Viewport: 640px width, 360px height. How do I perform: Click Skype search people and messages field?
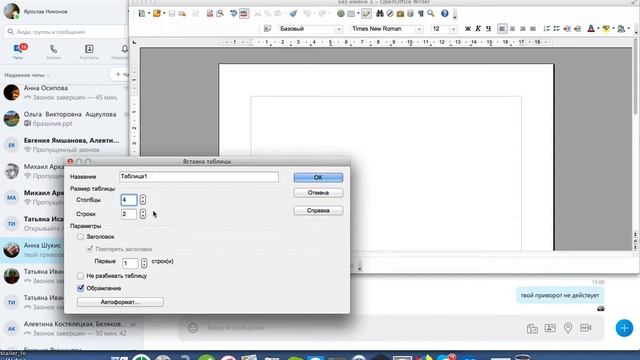coord(64,32)
